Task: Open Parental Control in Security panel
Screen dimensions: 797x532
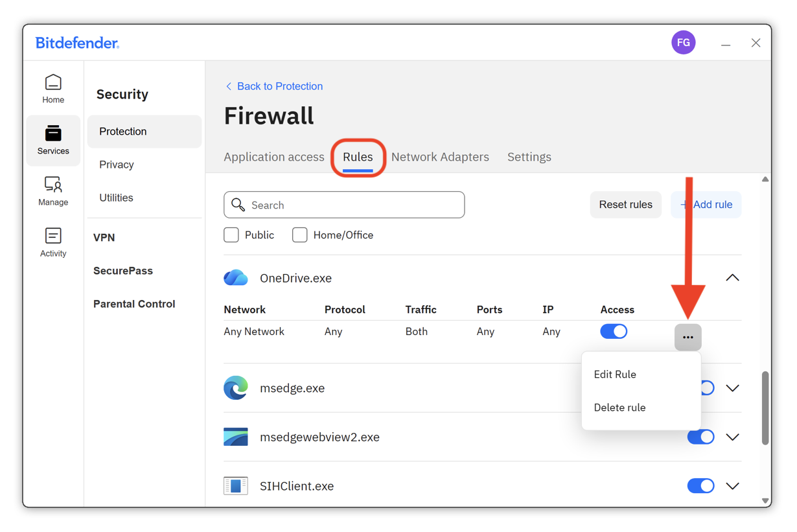Action: click(134, 304)
